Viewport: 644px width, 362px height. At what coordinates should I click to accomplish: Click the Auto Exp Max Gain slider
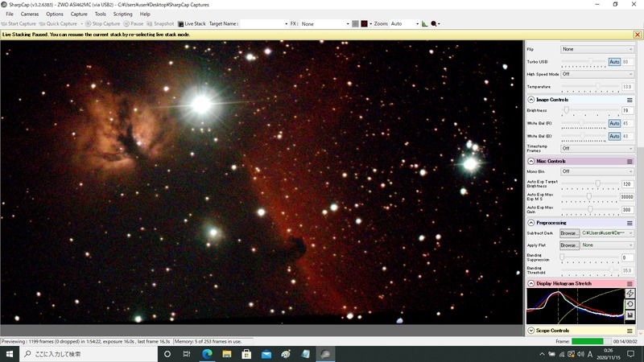coord(590,209)
